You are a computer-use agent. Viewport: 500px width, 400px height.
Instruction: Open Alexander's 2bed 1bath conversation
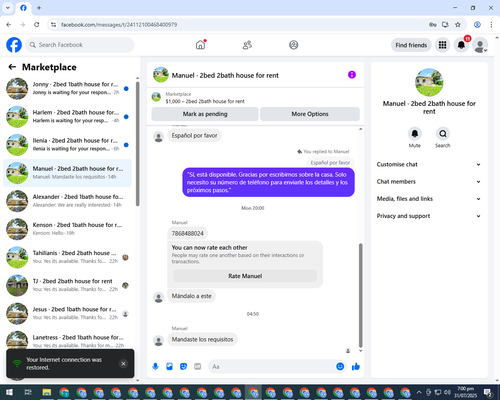point(67,201)
